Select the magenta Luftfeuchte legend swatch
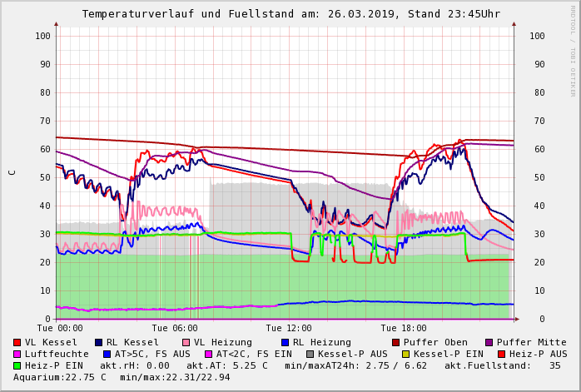Screen dimensions: 581x392 [17, 354]
